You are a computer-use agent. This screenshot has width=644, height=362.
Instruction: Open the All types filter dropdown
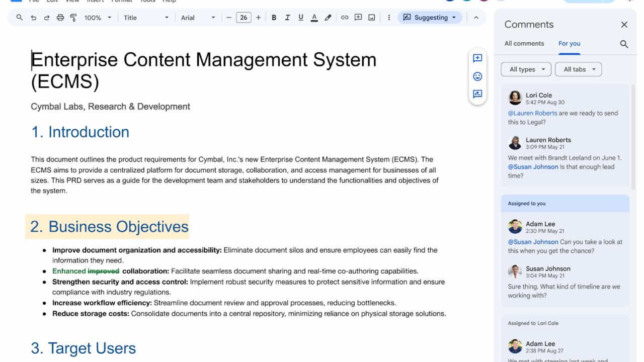(x=526, y=69)
